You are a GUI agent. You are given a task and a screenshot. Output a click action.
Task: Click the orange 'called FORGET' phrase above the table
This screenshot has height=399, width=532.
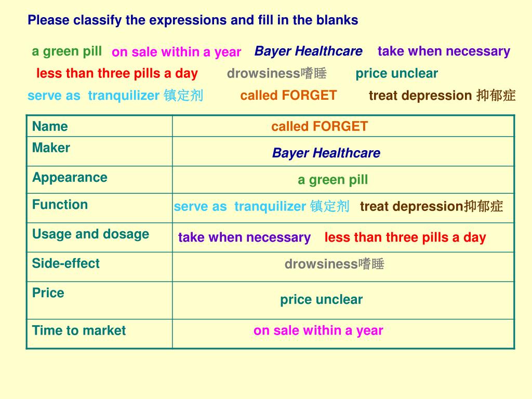[288, 96]
